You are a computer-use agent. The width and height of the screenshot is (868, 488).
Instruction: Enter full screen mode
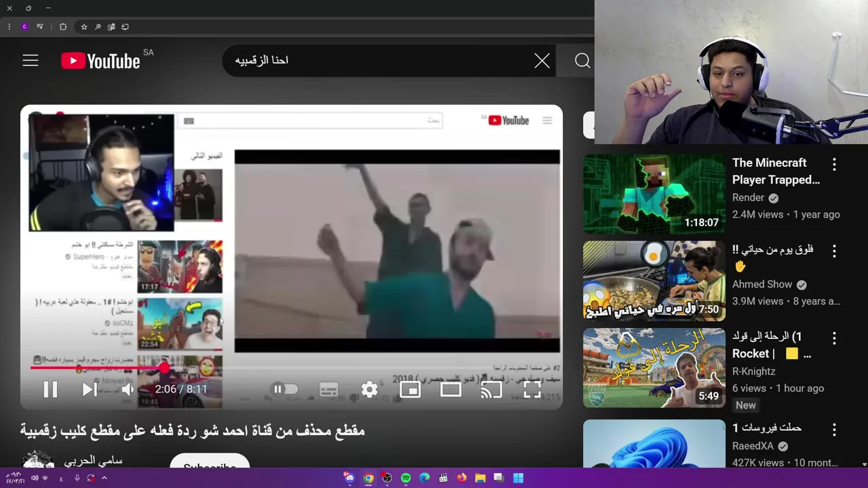532,389
